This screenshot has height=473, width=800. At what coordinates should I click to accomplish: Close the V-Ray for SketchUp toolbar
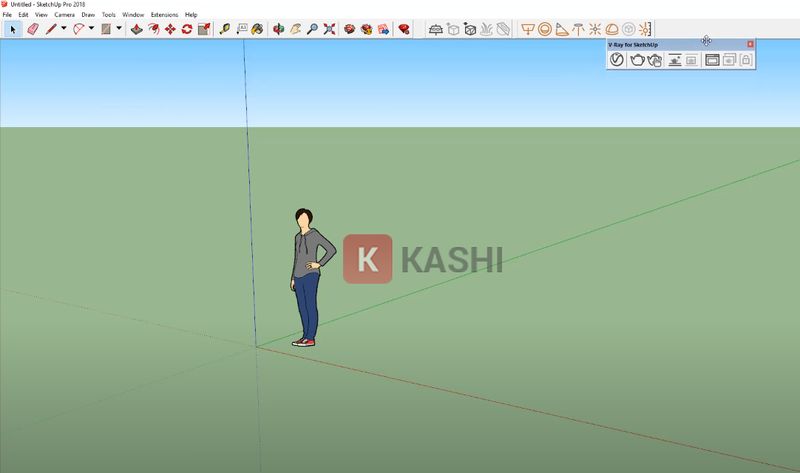click(x=750, y=44)
